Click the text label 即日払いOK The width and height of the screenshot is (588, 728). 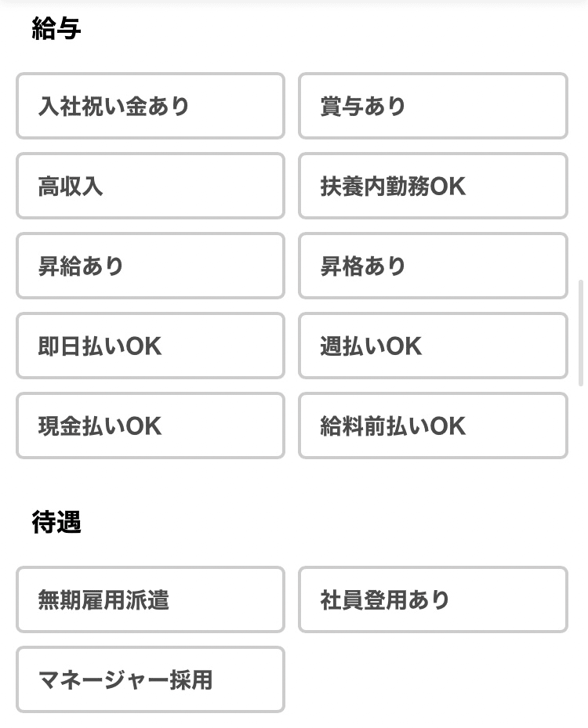tap(100, 346)
